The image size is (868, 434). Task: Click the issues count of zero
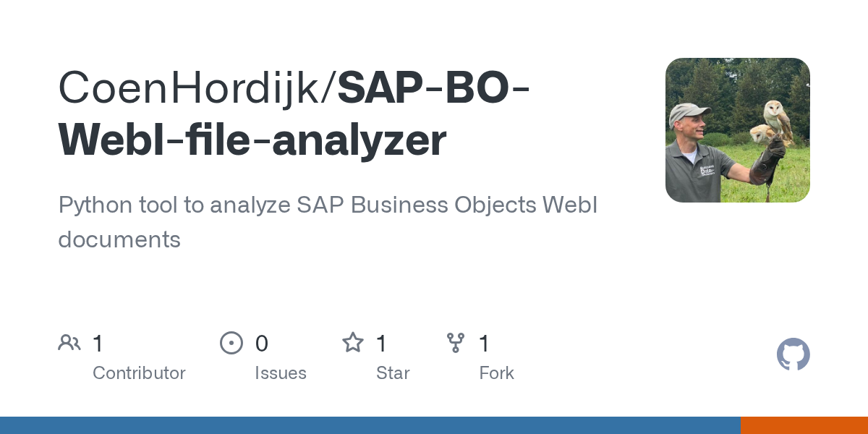pos(261,344)
